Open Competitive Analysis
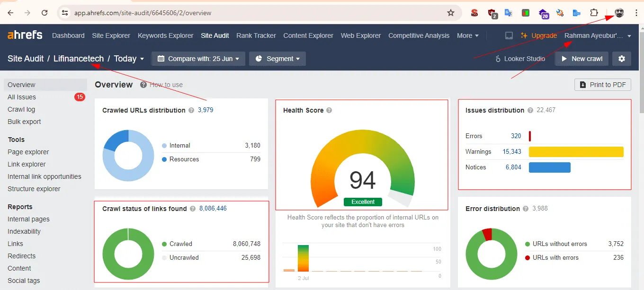Screen dimensions: 644x290 click(419, 35)
